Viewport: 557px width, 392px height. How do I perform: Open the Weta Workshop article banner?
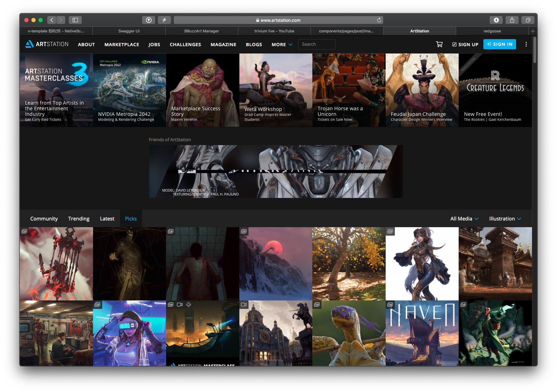pyautogui.click(x=276, y=90)
